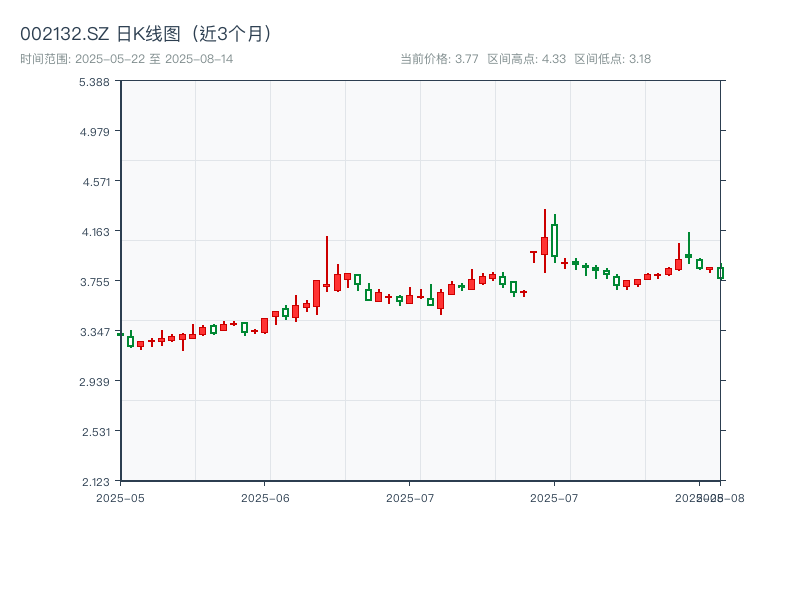Click the red candle reaching the chart's highest peak
This screenshot has width=800, height=600.
(x=544, y=245)
